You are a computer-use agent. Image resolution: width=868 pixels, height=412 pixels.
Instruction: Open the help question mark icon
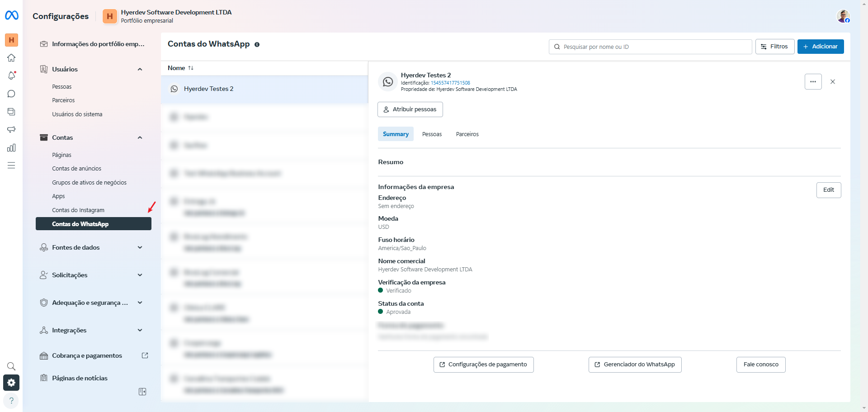[x=11, y=401]
